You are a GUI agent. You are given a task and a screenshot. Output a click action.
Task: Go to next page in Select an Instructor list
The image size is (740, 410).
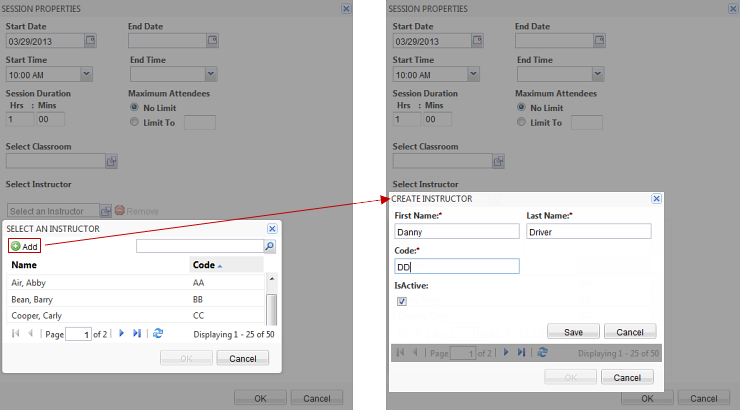[122, 333]
